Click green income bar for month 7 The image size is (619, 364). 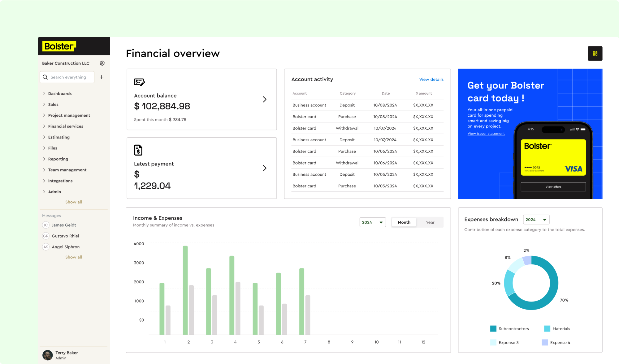pyautogui.click(x=302, y=301)
